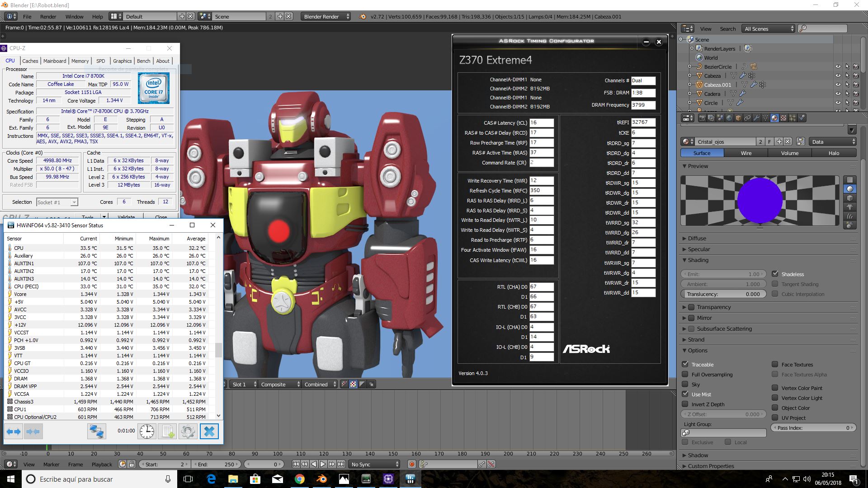The width and height of the screenshot is (868, 488).
Task: Open the Blender Render engine dropdown
Action: click(x=325, y=17)
